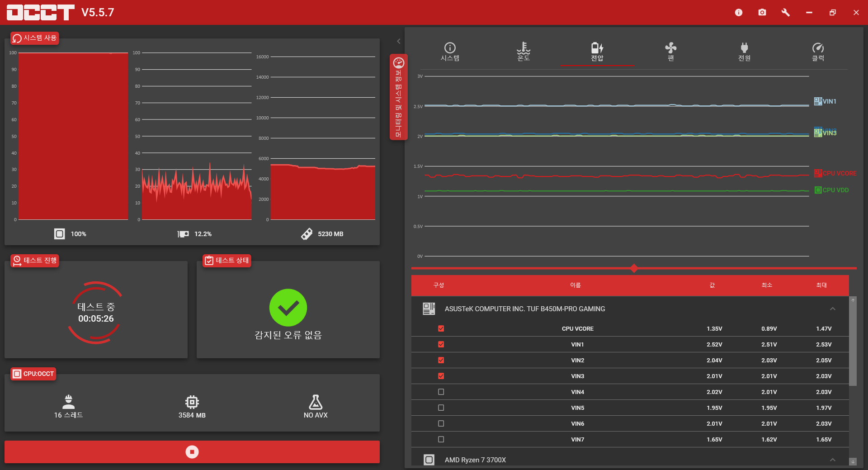868x470 pixels.
Task: Click the scrollbar down arrow in sensor table
Action: click(x=853, y=462)
